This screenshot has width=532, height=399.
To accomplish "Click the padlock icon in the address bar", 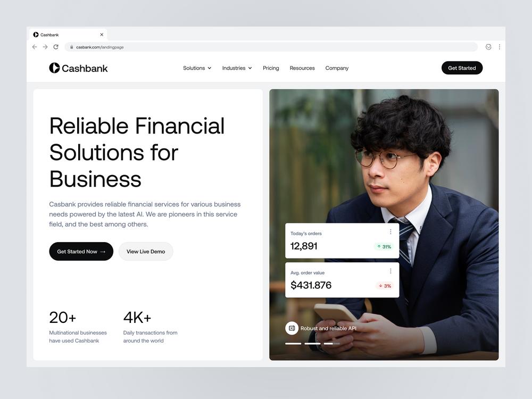I will coord(72,47).
